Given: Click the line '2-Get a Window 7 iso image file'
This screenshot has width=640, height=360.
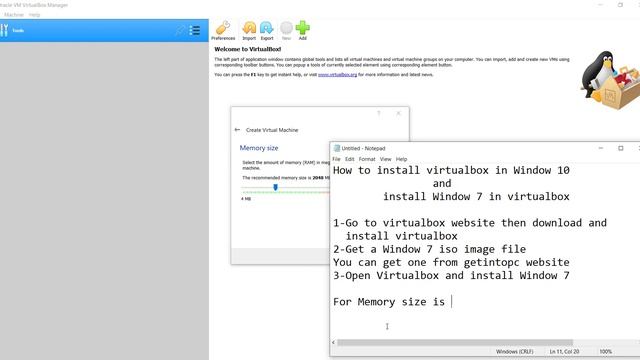Looking at the screenshot, I should click(x=429, y=249).
